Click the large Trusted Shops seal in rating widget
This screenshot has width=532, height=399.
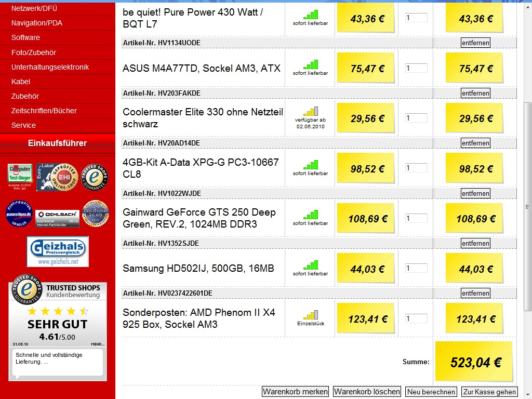(27, 289)
